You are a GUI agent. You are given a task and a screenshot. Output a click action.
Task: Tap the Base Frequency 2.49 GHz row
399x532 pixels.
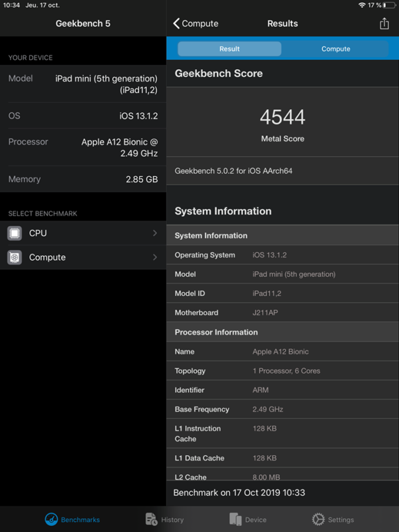point(283,410)
